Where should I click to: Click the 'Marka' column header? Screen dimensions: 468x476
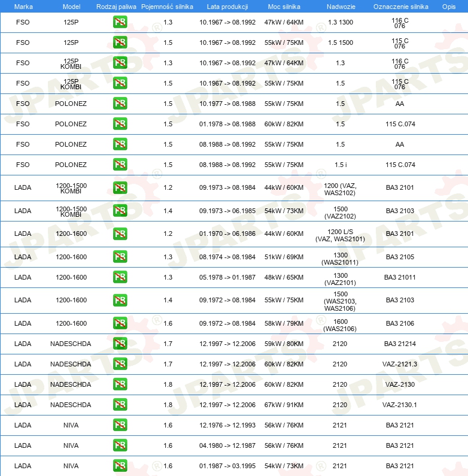pyautogui.click(x=23, y=7)
